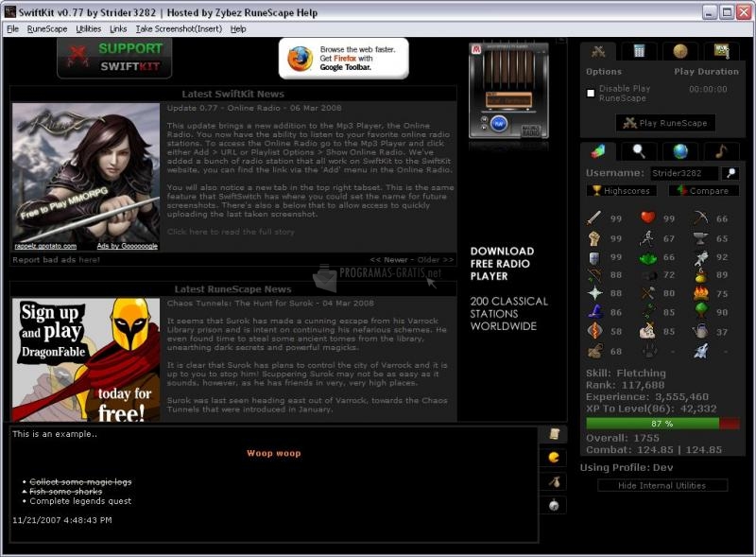Select the Strength fist skill icon

pos(594,238)
